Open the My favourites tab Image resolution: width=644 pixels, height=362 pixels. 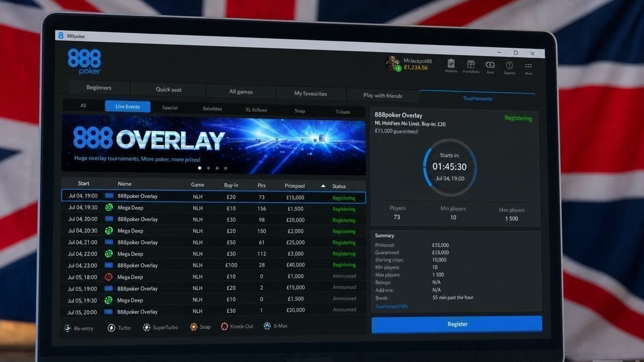(310, 93)
